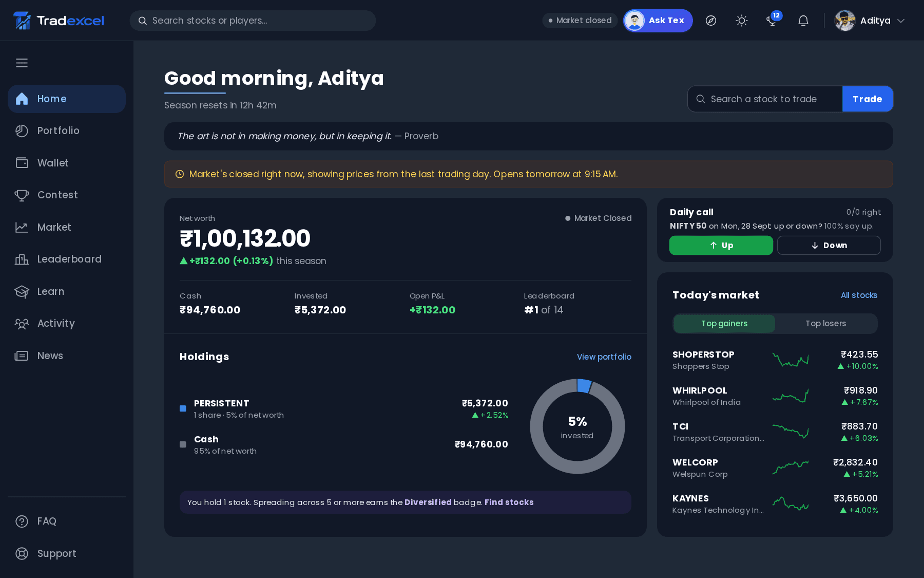
Task: Open the All stocks link
Action: (x=859, y=295)
